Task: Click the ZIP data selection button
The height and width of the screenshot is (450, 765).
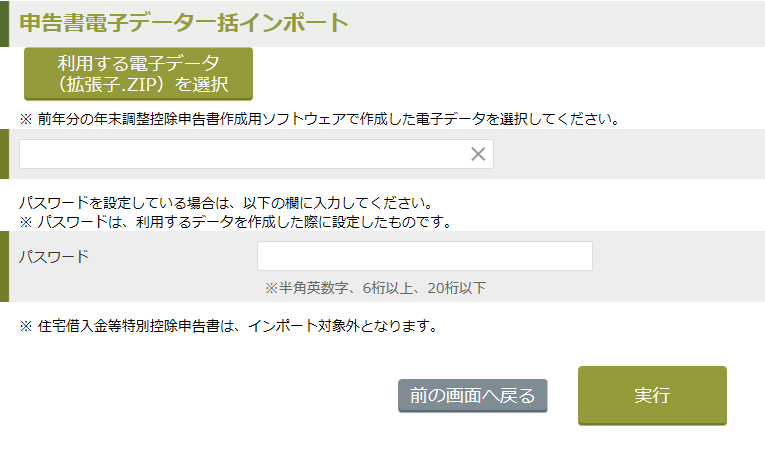Action: [138, 73]
